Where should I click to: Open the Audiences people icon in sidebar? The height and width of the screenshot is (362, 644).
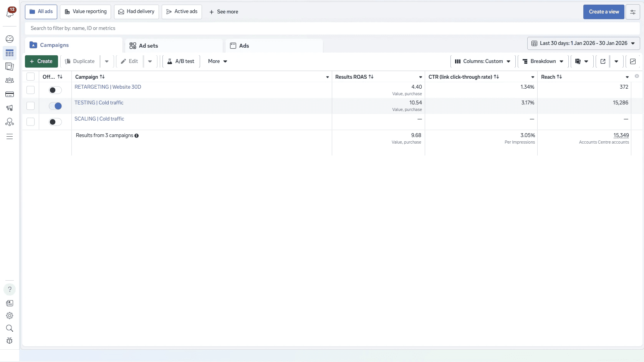point(10,80)
